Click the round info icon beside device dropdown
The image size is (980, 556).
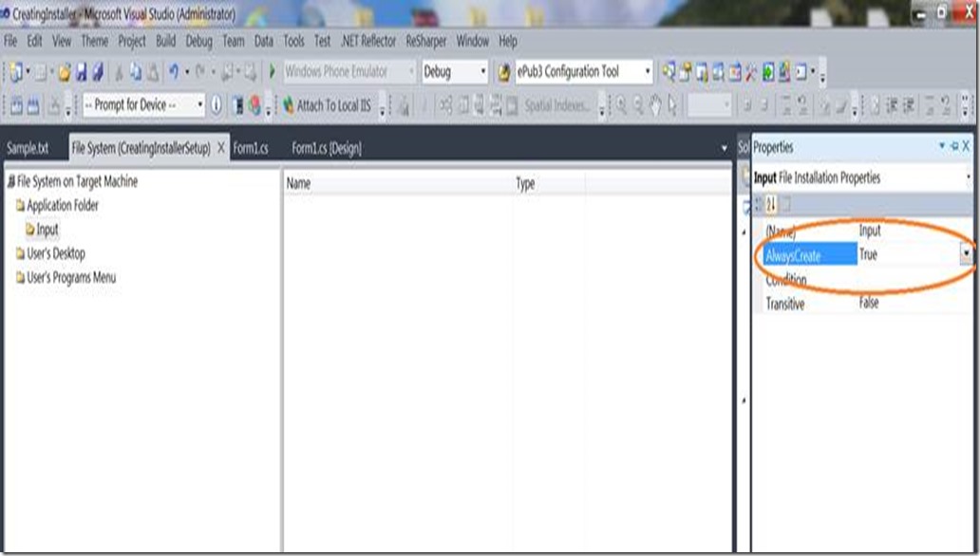217,105
